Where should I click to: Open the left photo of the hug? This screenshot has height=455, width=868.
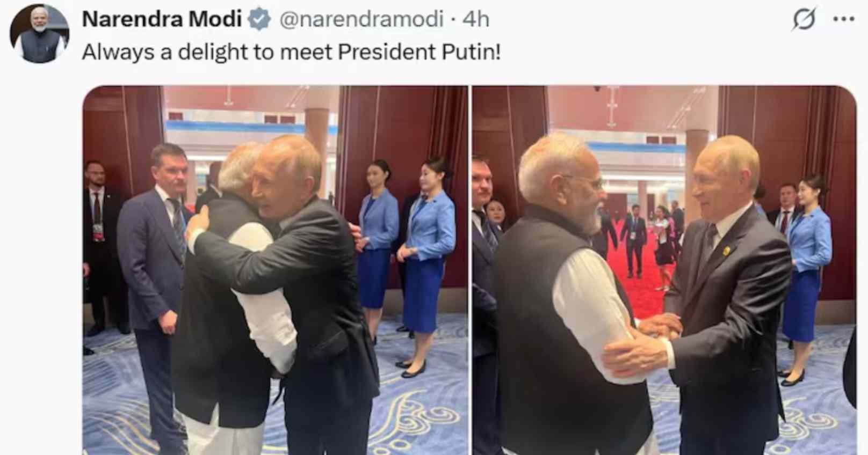[x=274, y=270]
